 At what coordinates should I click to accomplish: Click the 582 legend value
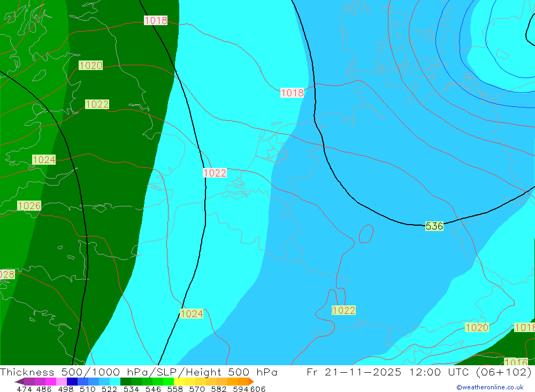coord(219,389)
